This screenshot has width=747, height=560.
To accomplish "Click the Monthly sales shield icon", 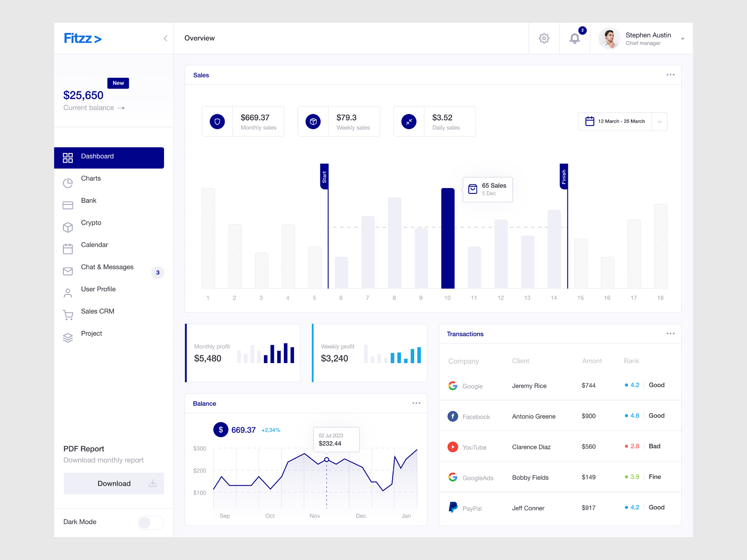I will (218, 122).
